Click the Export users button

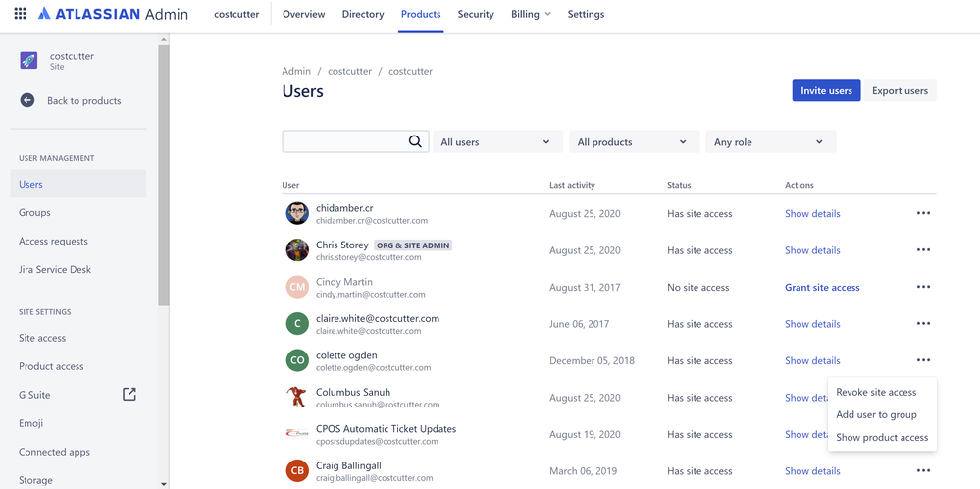pyautogui.click(x=900, y=90)
